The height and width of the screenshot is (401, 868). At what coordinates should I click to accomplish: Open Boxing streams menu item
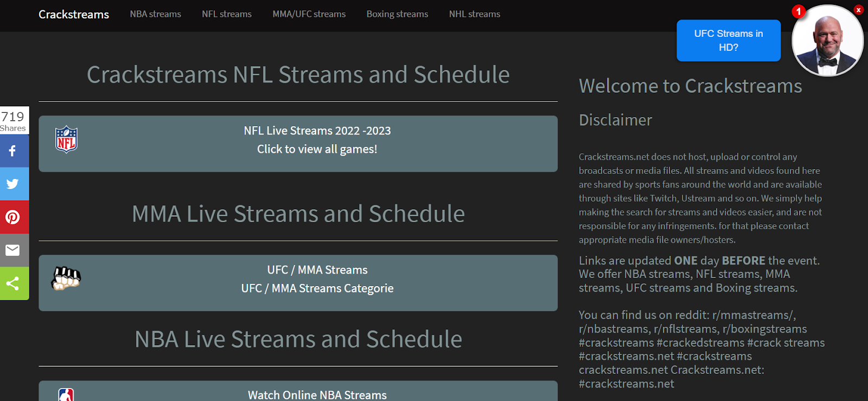(x=397, y=14)
